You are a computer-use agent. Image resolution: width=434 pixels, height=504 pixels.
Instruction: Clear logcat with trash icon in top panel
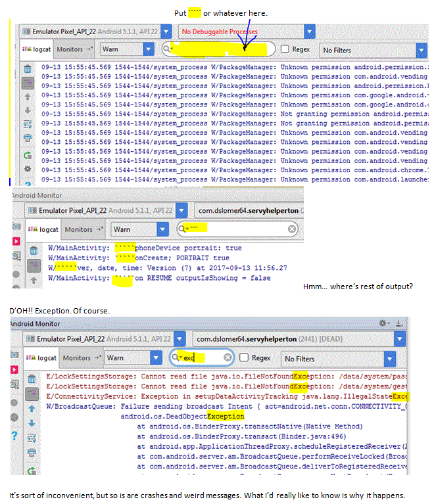pos(28,69)
